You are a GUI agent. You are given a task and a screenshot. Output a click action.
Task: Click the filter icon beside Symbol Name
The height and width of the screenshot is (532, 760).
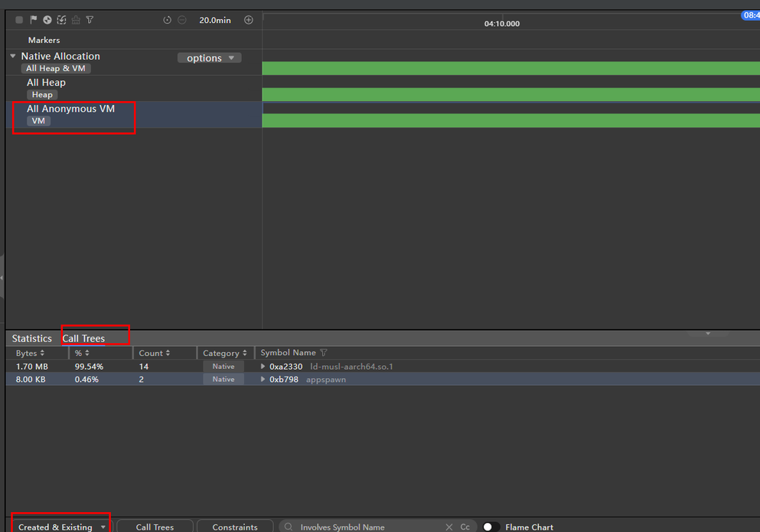pos(324,353)
